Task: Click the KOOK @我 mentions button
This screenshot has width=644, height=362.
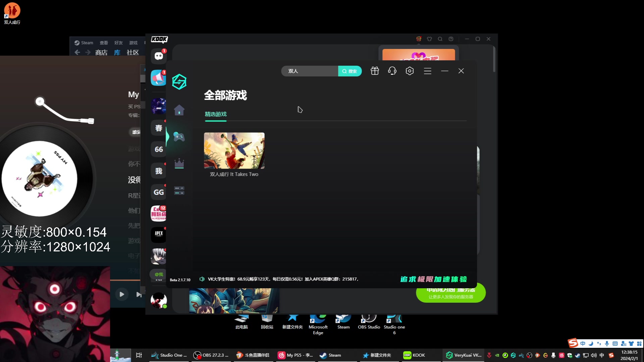Action: (x=158, y=274)
